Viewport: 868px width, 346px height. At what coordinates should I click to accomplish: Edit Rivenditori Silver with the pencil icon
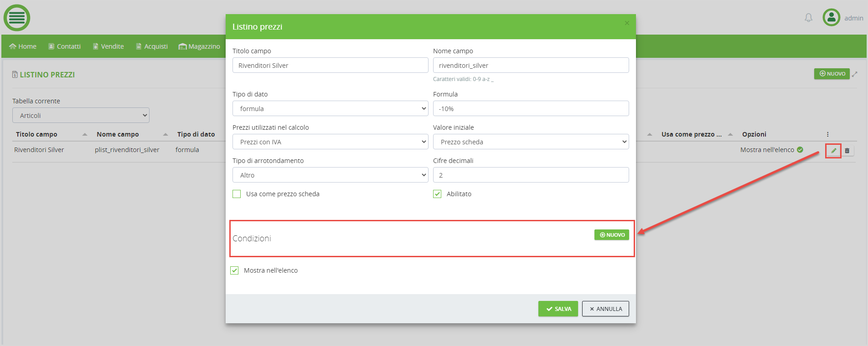833,150
